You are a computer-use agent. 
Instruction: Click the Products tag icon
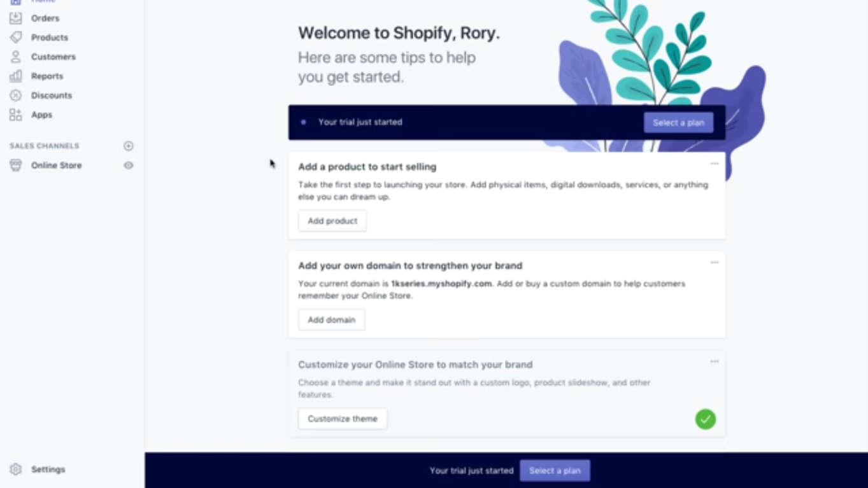pyautogui.click(x=15, y=38)
